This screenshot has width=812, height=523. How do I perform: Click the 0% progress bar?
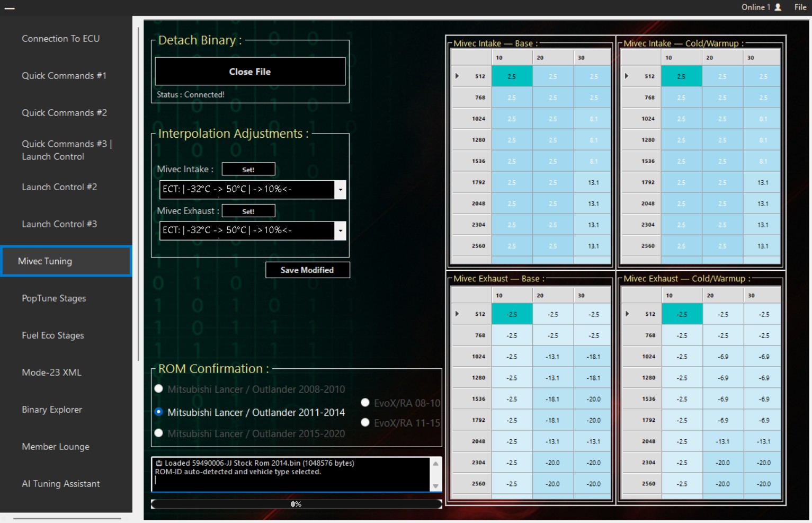[297, 504]
